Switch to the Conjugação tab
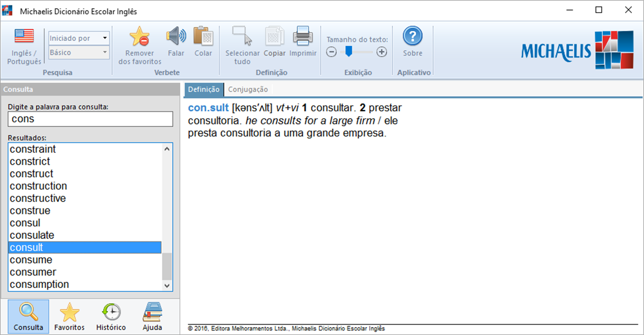Screen dimensions: 644x335 [248, 89]
